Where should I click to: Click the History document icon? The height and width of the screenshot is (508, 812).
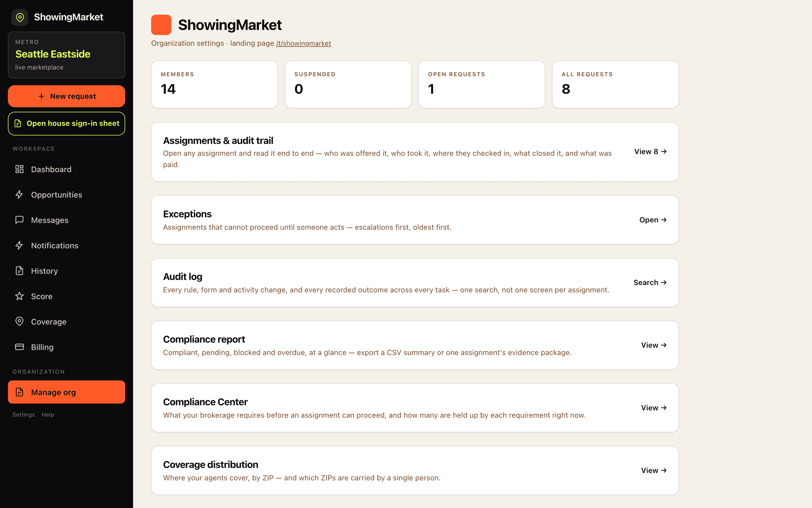[x=19, y=271]
